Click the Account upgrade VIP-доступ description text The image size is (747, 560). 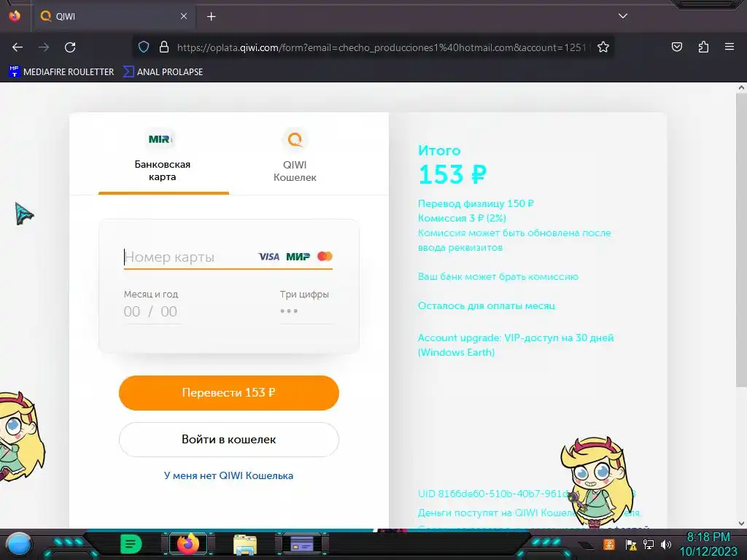(x=516, y=345)
